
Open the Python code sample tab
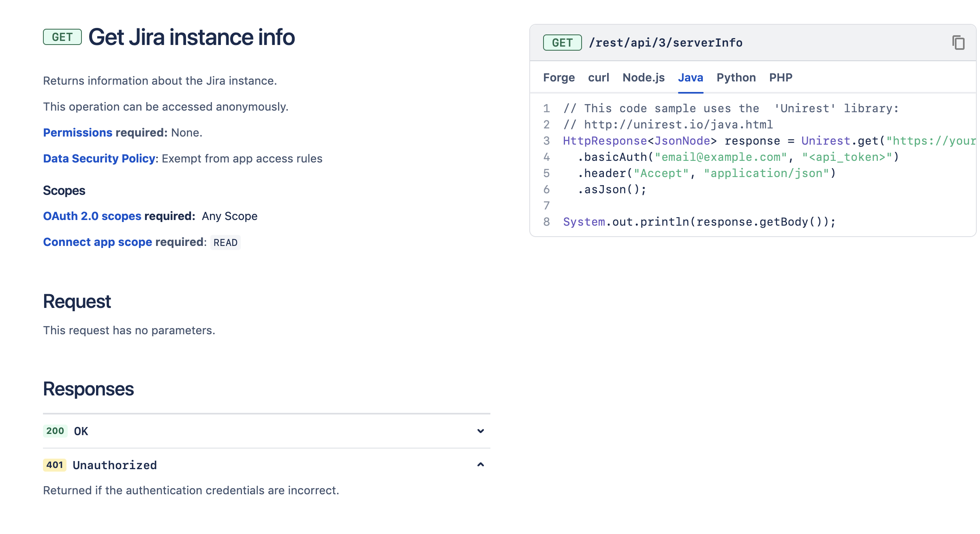(736, 77)
